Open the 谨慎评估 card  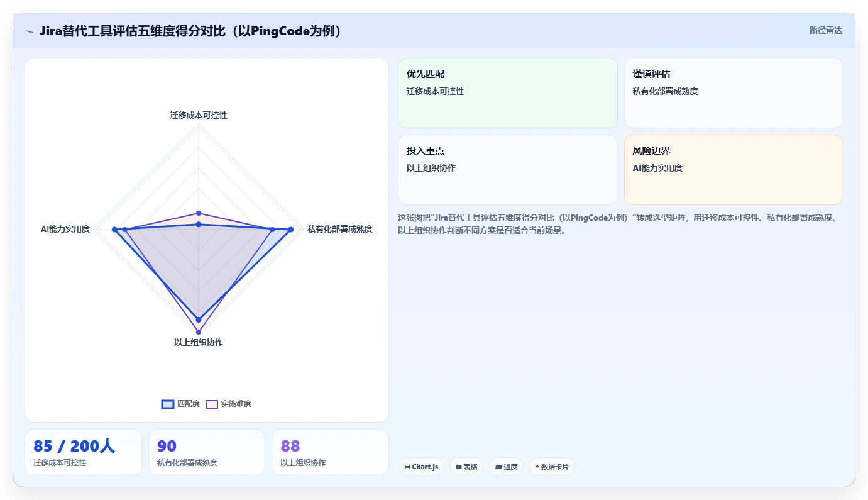coord(733,93)
